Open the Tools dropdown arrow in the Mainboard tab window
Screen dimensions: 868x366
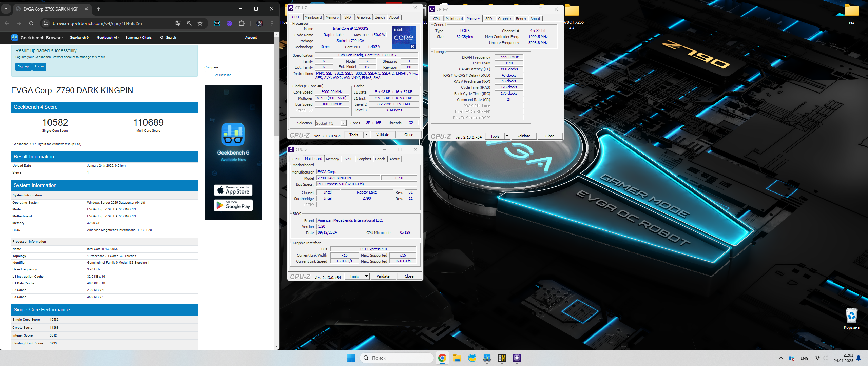pos(366,276)
